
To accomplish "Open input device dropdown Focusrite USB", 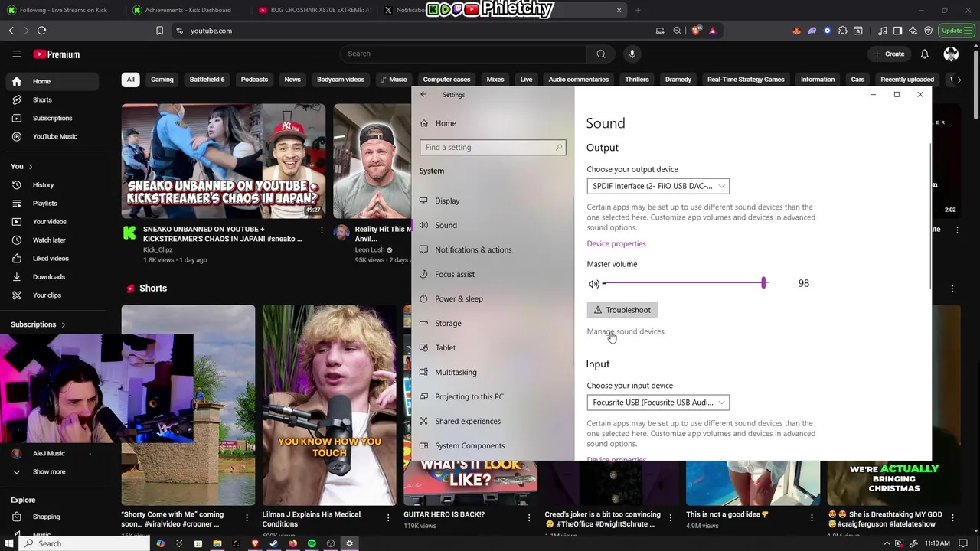I will click(x=658, y=403).
